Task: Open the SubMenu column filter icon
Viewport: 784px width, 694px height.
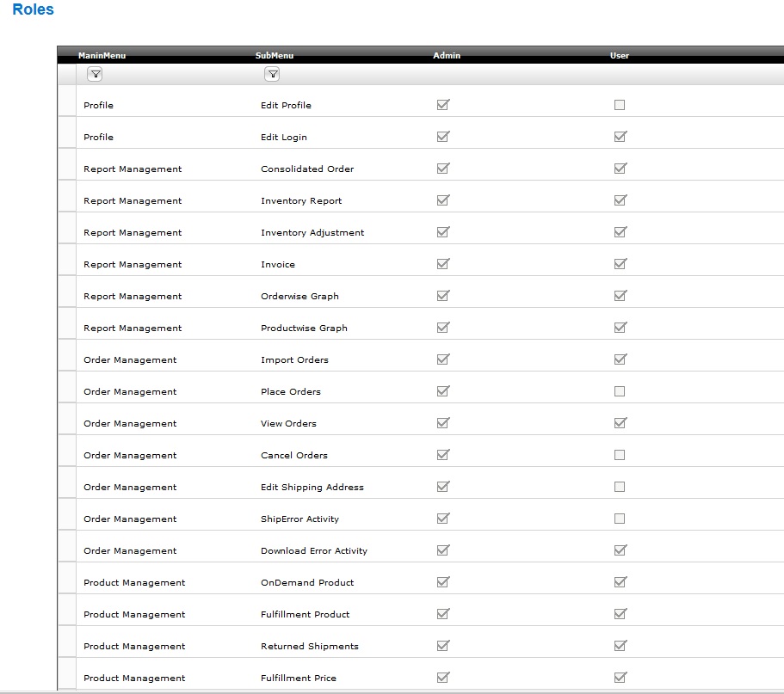Action: (272, 75)
